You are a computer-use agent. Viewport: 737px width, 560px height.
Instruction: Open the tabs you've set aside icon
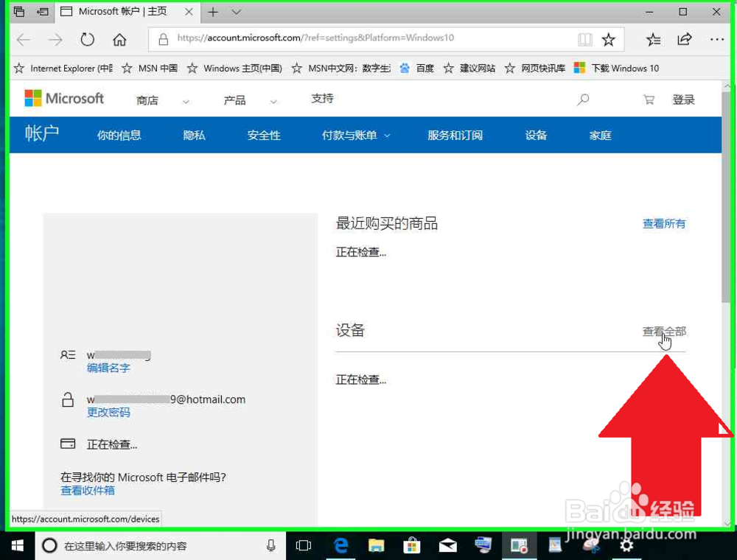click(19, 12)
